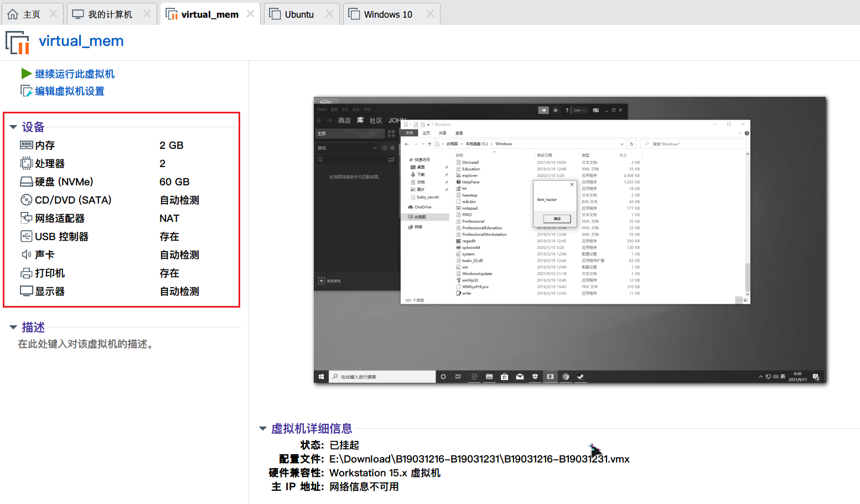The image size is (860, 504).
Task: Click the computer icon on 我的计算机 tab
Action: pos(78,14)
